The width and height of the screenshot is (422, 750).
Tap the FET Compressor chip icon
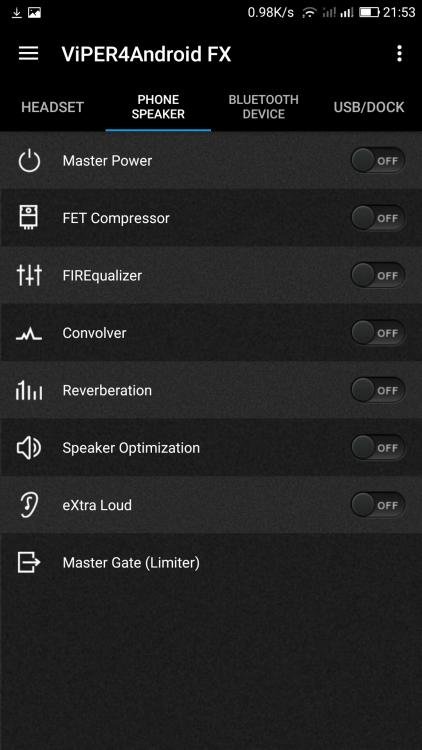(29, 218)
